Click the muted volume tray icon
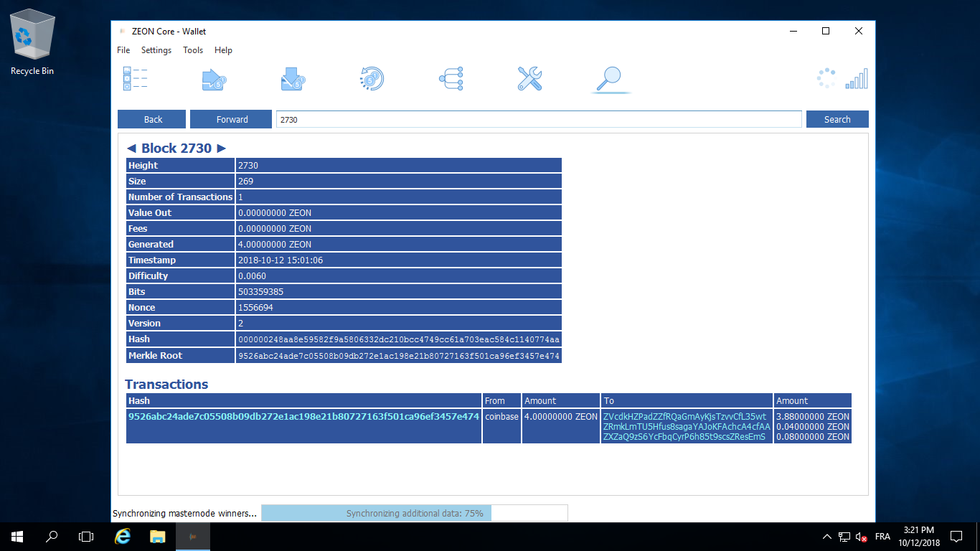Image resolution: width=980 pixels, height=551 pixels. 861,537
